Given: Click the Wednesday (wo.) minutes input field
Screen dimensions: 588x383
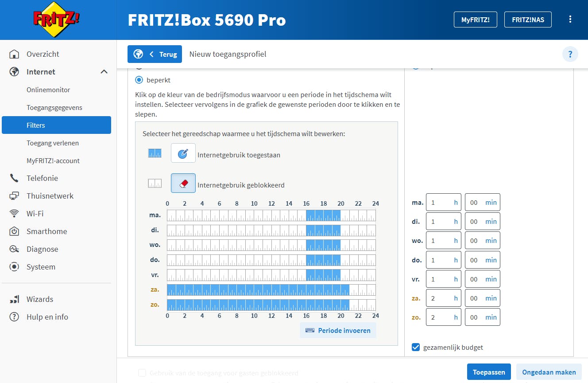Looking at the screenshot, I should 483,241.
